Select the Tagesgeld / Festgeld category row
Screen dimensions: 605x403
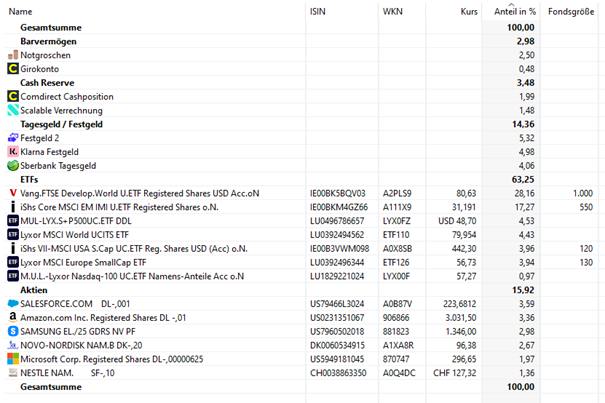point(301,124)
